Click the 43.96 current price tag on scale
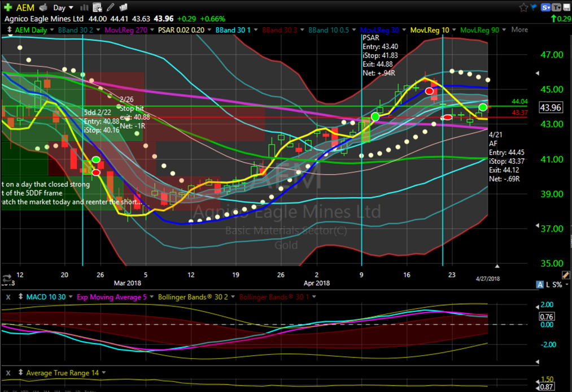 pyautogui.click(x=551, y=107)
